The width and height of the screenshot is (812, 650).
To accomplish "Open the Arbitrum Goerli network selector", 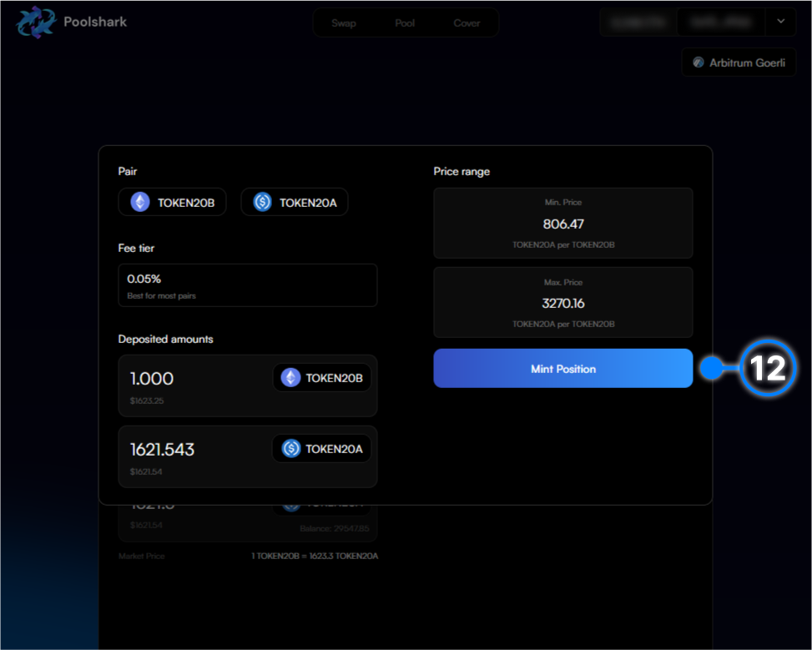I will coord(739,63).
